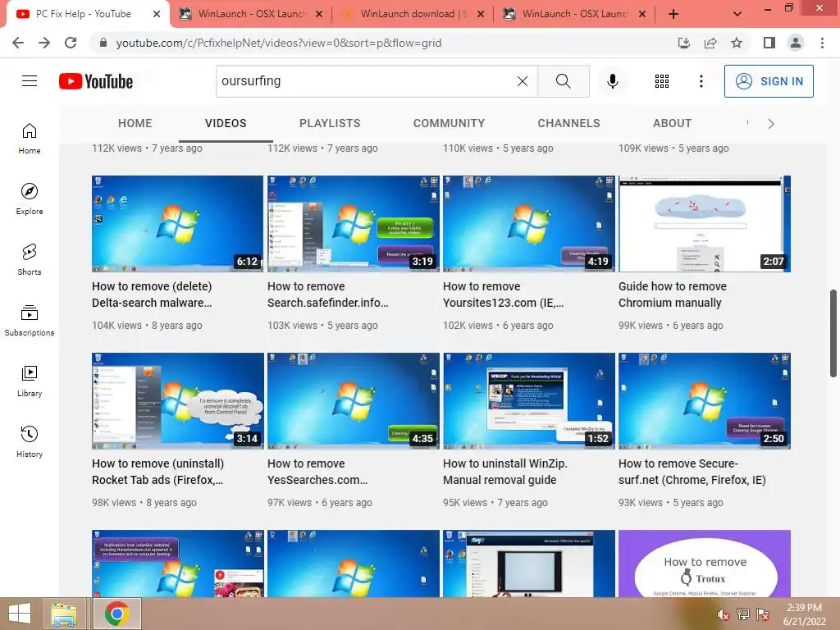The height and width of the screenshot is (630, 840).
Task: Click the SIGN IN button
Action: 769,81
